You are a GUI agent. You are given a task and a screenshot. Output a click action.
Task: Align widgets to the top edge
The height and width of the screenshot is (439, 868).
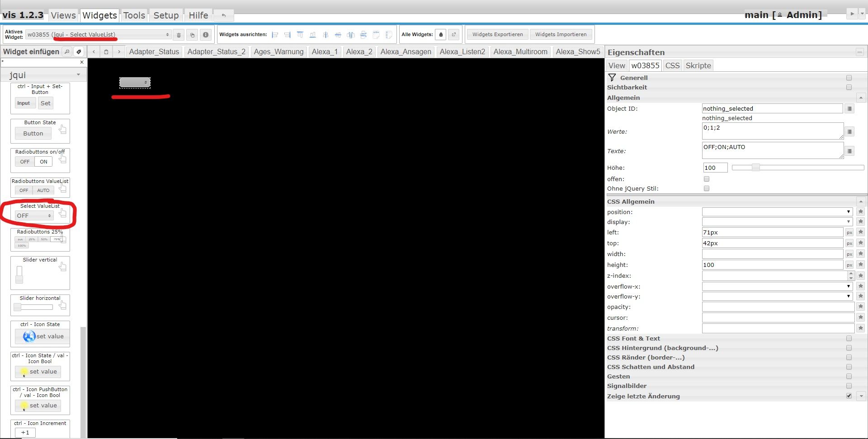[300, 35]
